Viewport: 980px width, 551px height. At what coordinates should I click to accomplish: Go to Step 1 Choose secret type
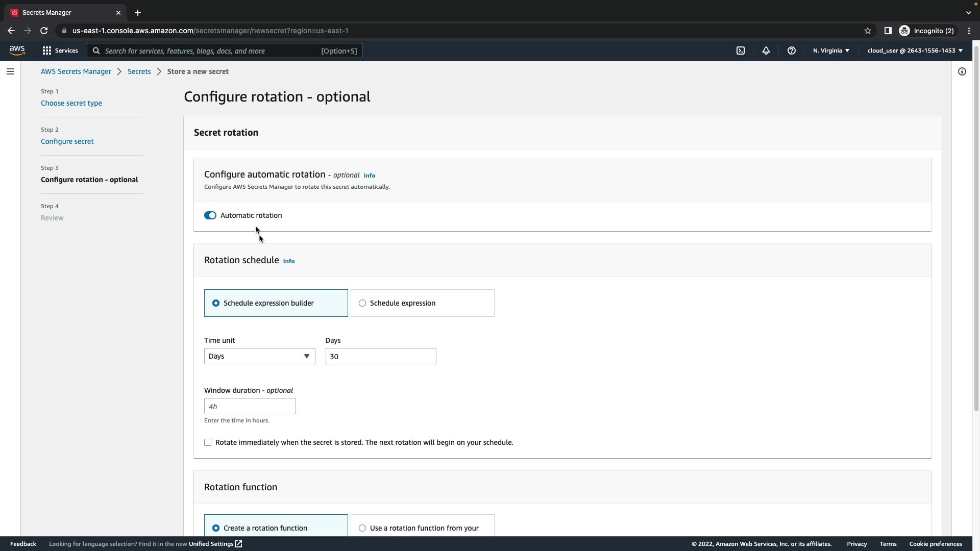(71, 103)
